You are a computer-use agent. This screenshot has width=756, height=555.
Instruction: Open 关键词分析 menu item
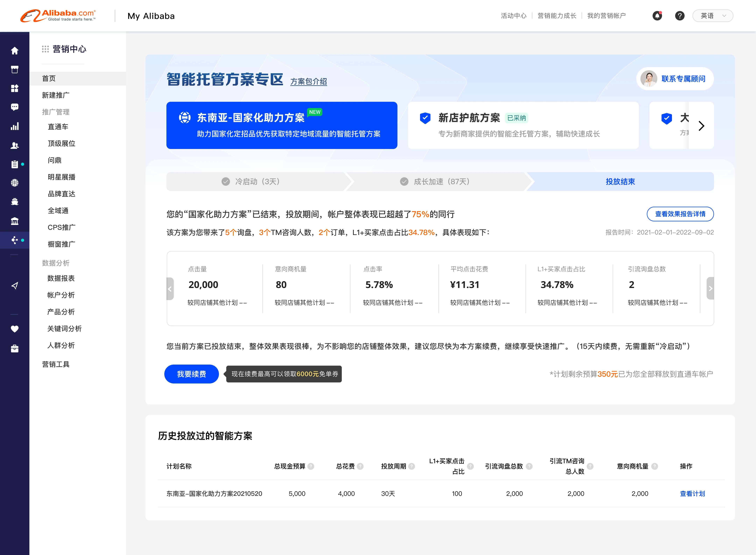(x=64, y=329)
